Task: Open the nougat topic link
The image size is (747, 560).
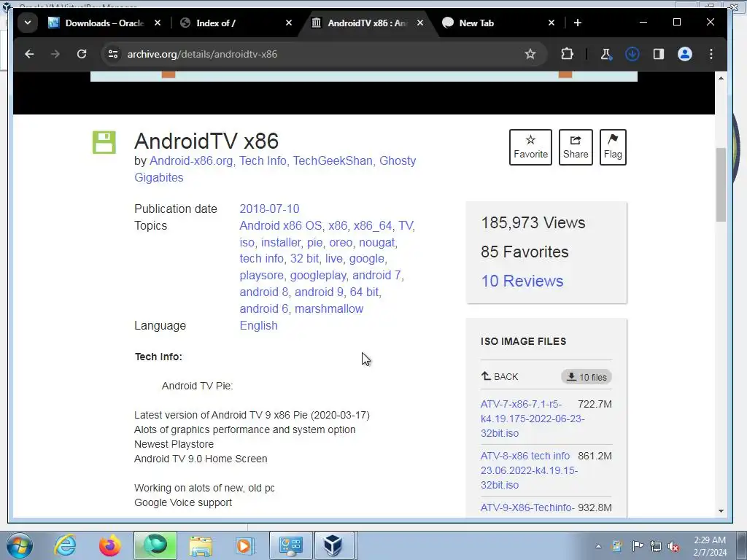Action: tap(377, 242)
